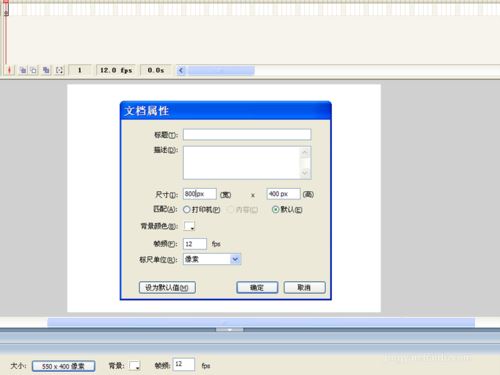
Task: Select the 内容 match radio button
Action: coord(230,210)
